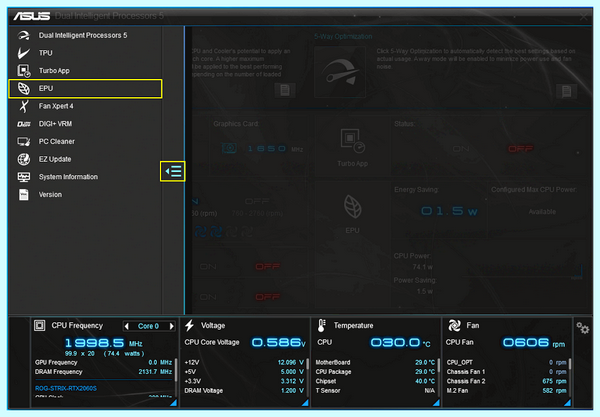Expand the Temperature panel corner arrow
Screen dimensions: 600x417
[437, 402]
